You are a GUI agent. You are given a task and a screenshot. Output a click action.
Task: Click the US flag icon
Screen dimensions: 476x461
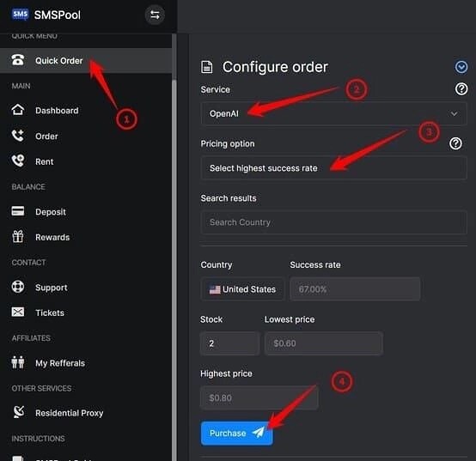point(215,289)
